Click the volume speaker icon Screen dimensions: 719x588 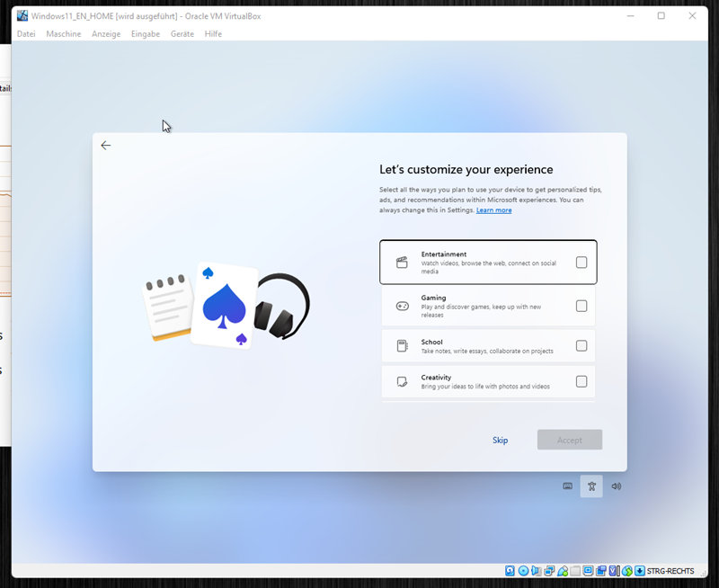tap(617, 486)
